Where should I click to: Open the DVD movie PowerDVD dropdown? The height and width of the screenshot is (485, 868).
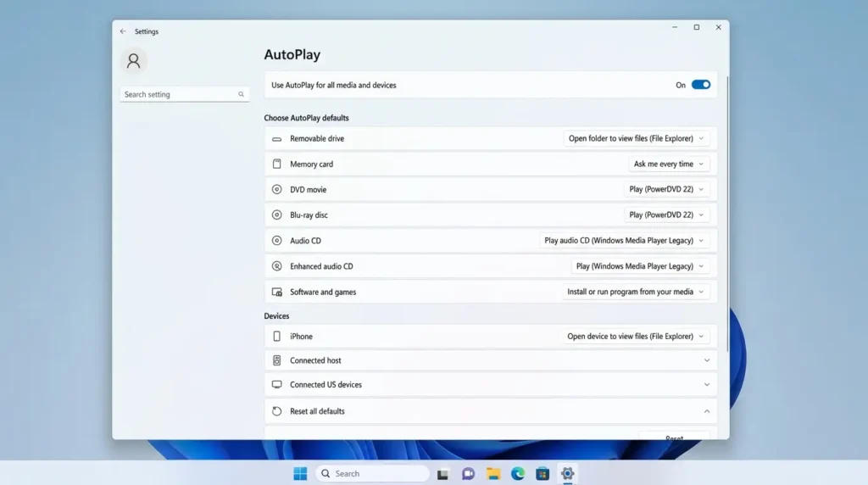[666, 189]
